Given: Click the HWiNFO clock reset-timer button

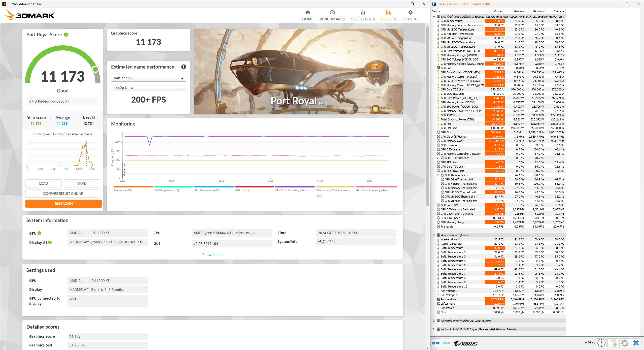Looking at the screenshot, I should tap(601, 343).
